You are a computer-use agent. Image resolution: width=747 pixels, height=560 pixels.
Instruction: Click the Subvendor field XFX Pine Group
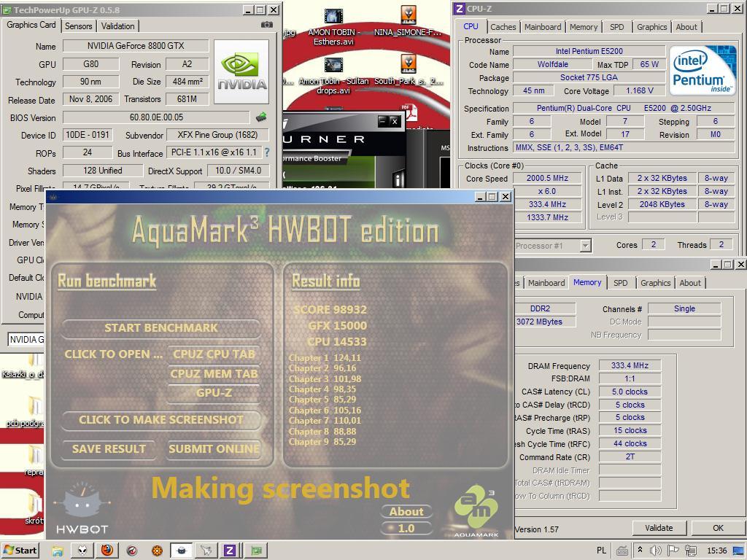click(217, 135)
